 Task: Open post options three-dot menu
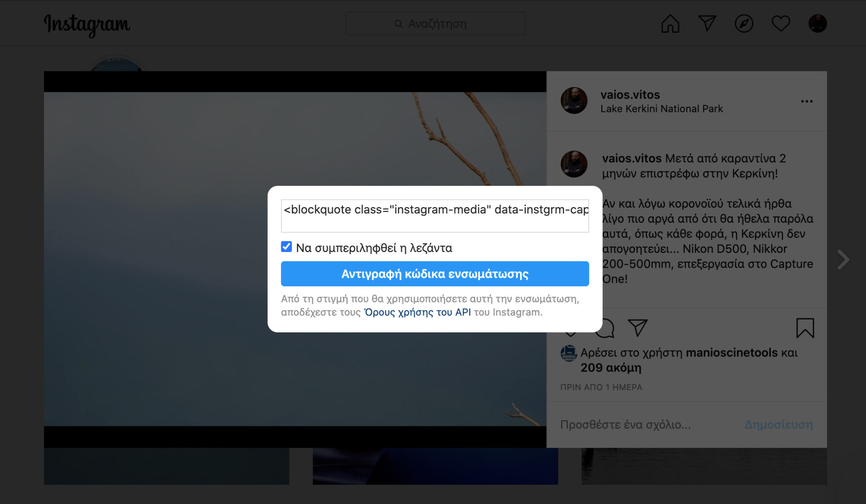(x=806, y=101)
